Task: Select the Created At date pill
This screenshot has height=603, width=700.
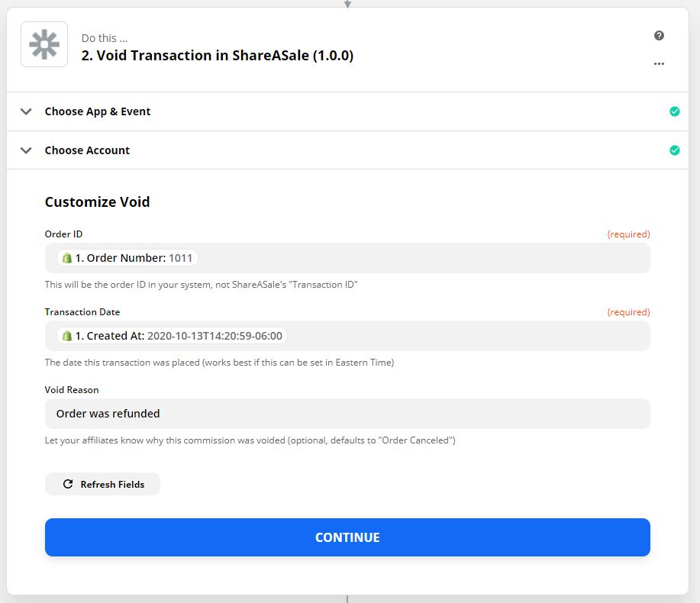Action: 172,336
